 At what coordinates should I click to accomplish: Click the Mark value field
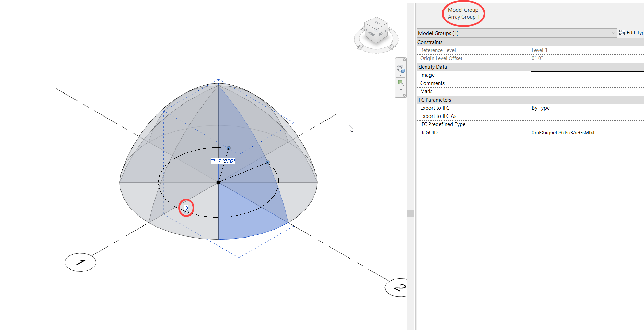pyautogui.click(x=584, y=91)
